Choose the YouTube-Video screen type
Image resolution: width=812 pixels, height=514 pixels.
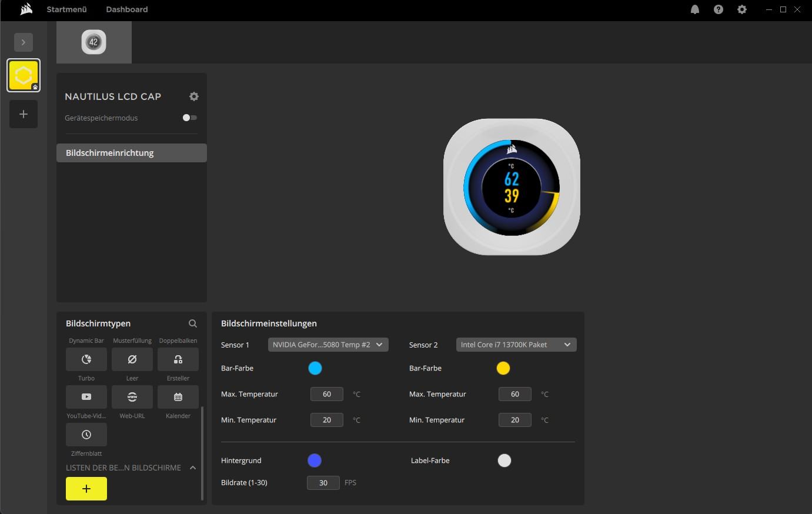point(86,397)
